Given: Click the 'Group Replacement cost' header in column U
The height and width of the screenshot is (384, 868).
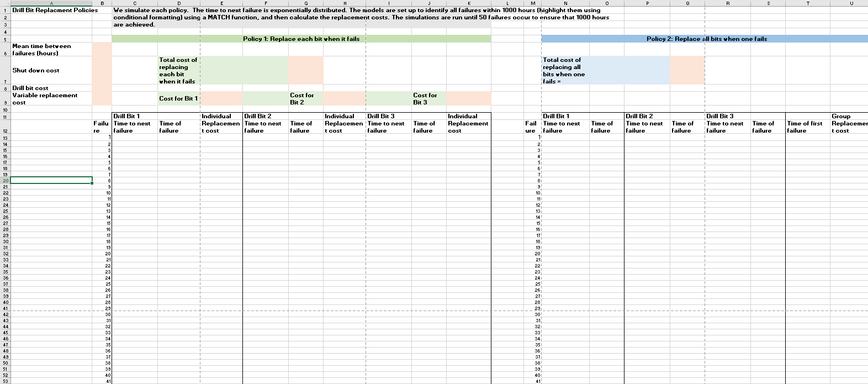Looking at the screenshot, I should [x=850, y=123].
